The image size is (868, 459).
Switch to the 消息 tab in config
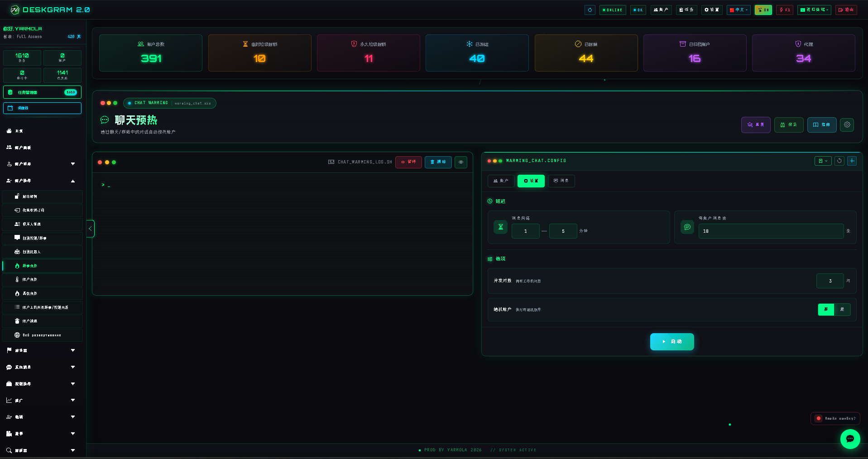coord(561,181)
